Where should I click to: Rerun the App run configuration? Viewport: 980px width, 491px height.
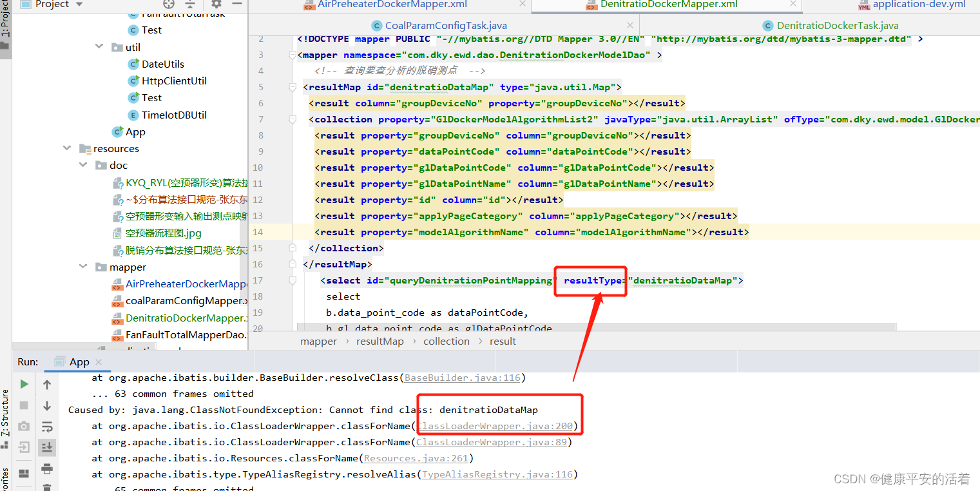23,383
